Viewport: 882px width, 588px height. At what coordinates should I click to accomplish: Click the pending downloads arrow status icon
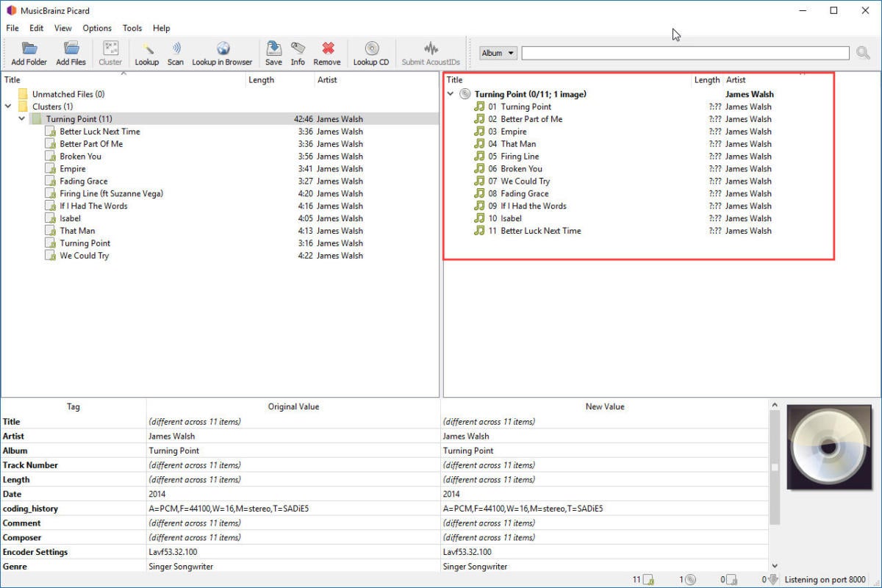pos(772,580)
